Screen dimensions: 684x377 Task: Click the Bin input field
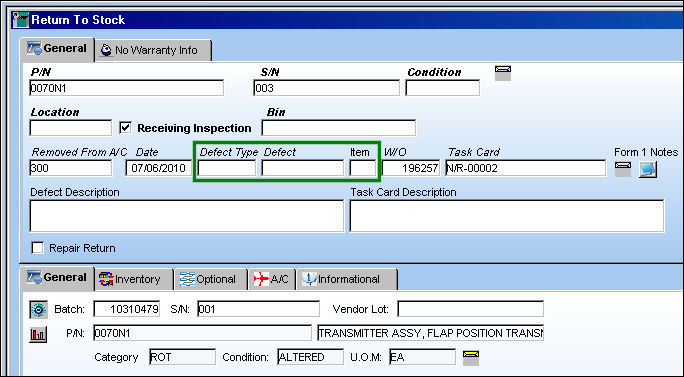point(339,128)
